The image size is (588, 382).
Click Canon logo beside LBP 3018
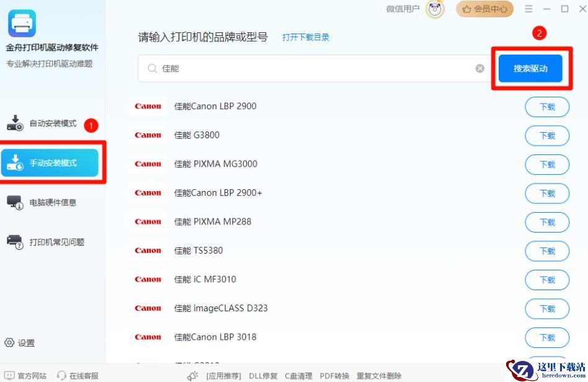coord(148,337)
